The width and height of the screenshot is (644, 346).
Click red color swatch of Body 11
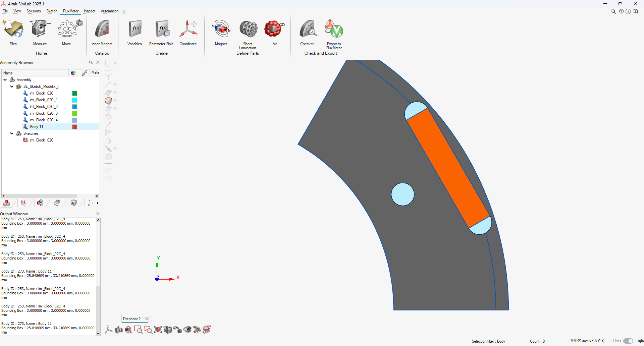75,127
